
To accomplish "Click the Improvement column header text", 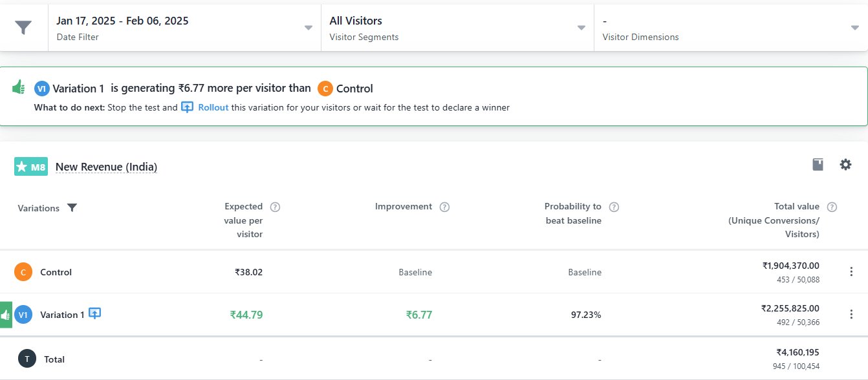I will [x=404, y=207].
